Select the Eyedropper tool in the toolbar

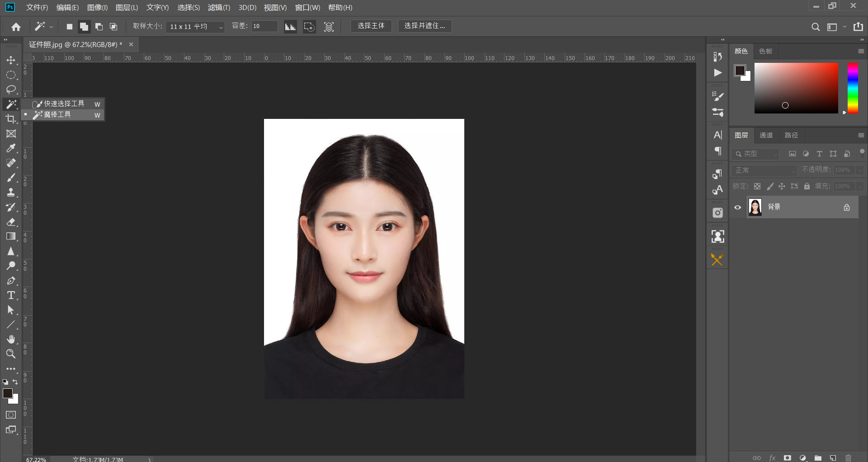[11, 149]
